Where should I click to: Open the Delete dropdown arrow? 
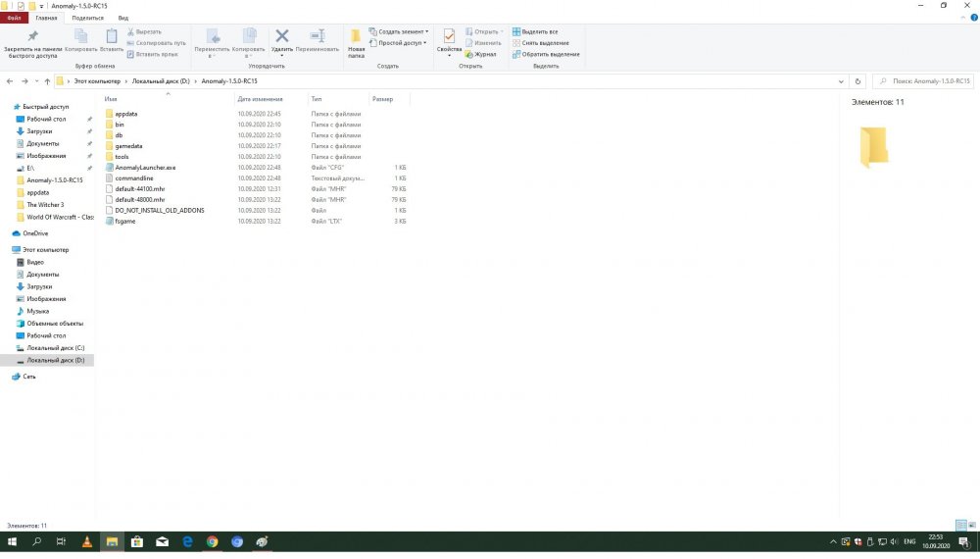coord(282,55)
